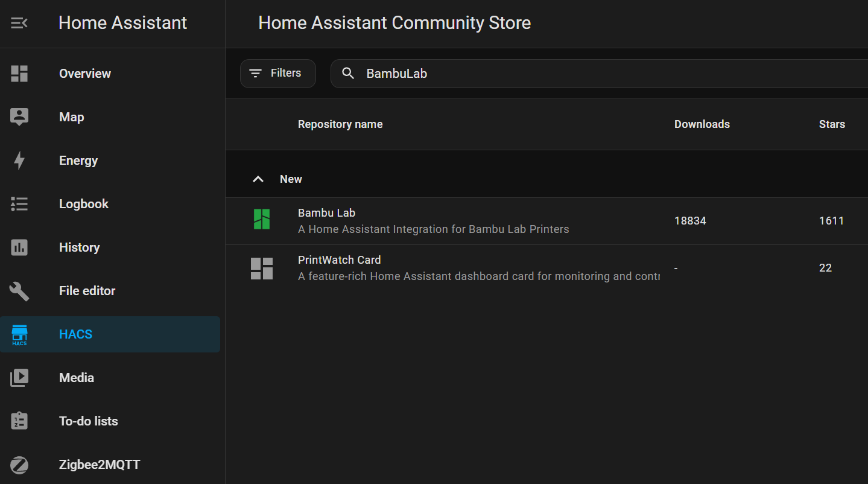Click the Media play icon
The width and height of the screenshot is (868, 484).
[x=19, y=378]
